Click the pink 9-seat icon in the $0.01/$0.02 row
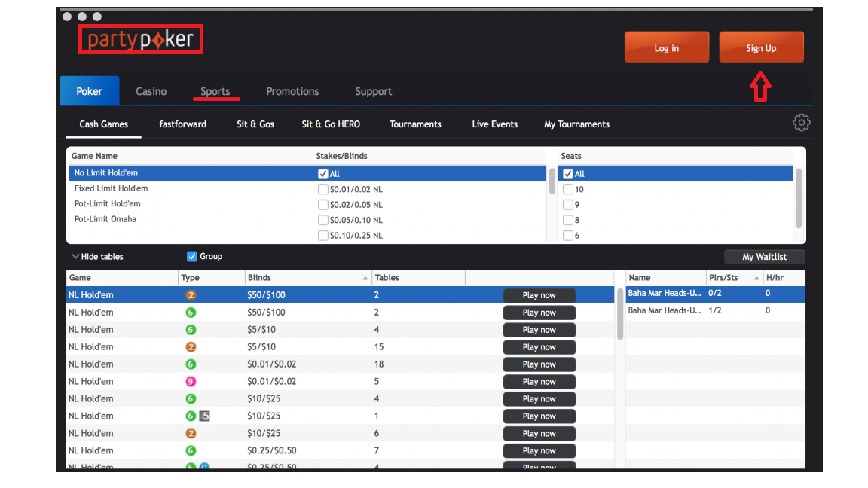 tap(191, 381)
